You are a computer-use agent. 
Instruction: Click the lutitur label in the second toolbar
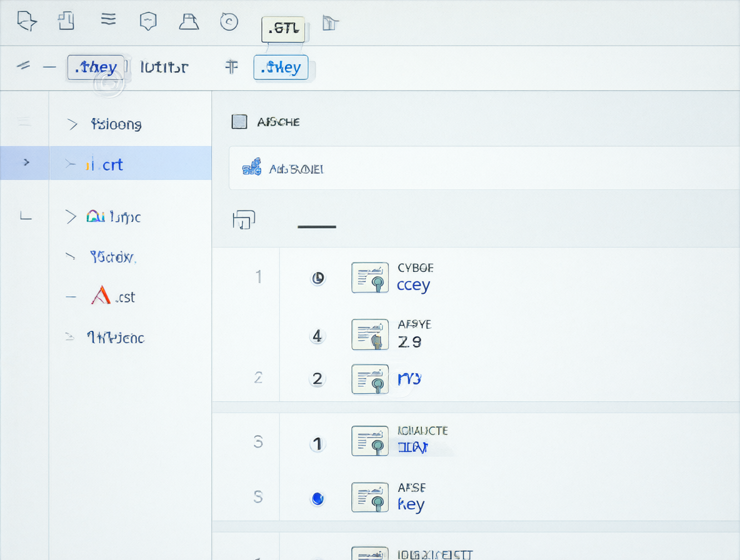tap(164, 67)
